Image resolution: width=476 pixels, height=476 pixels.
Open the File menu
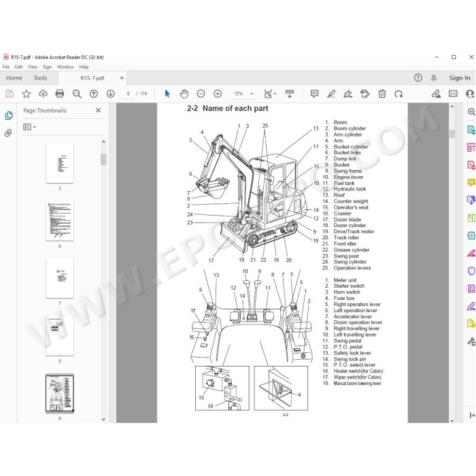(x=6, y=67)
